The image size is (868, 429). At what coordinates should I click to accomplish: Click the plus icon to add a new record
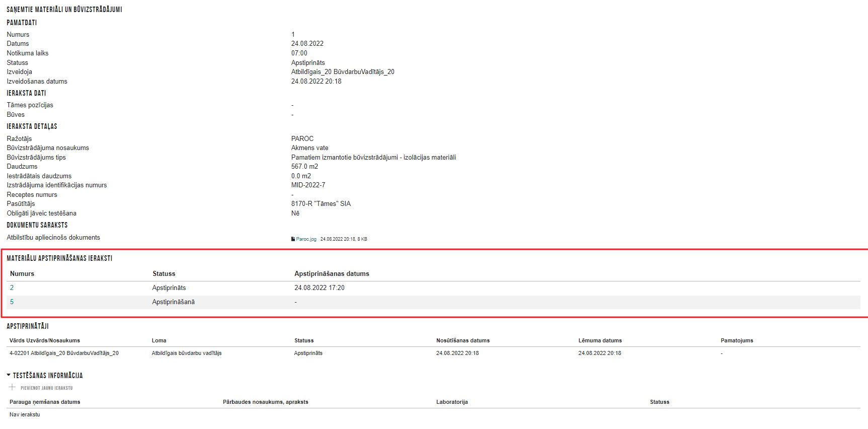[12, 387]
